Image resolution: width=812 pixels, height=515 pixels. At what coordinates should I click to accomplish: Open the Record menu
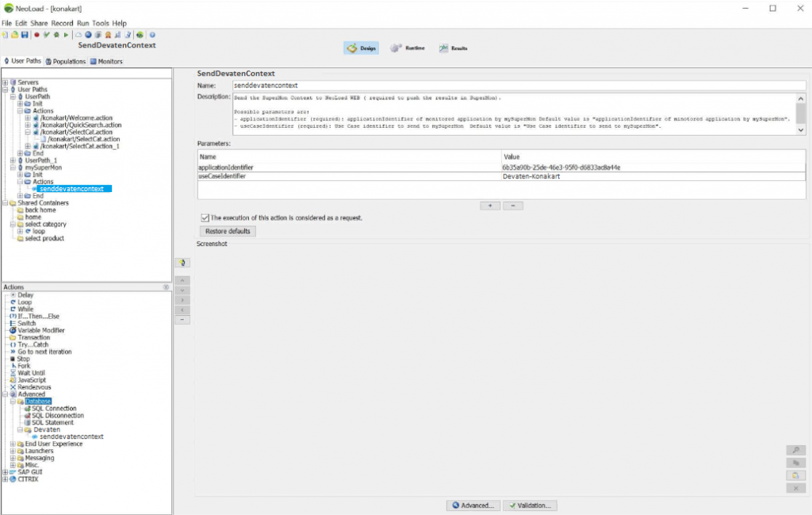coord(62,23)
